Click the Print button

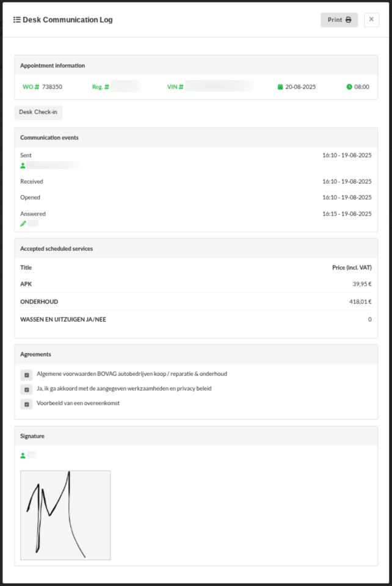[x=339, y=20]
